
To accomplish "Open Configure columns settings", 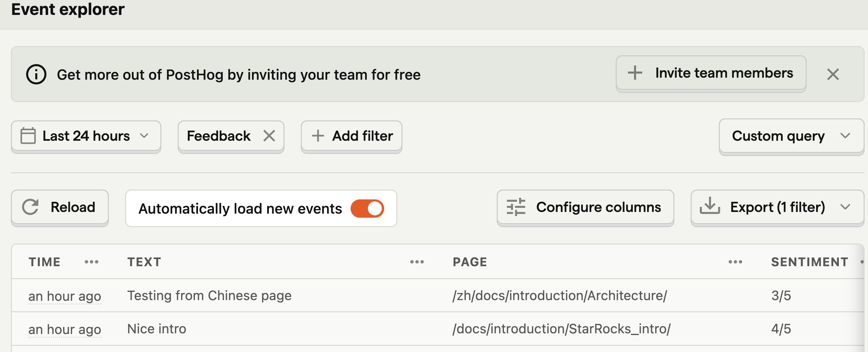I will click(x=585, y=207).
